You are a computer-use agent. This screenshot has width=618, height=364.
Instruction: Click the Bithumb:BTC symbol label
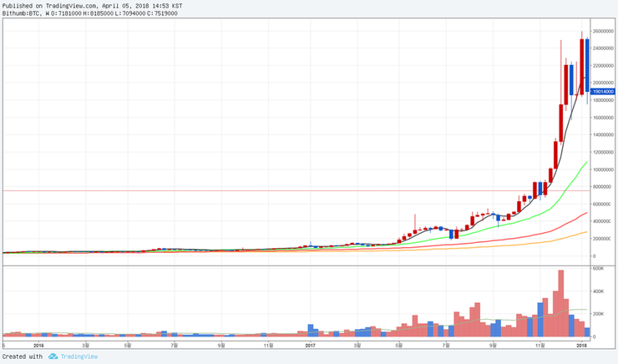[x=21, y=13]
